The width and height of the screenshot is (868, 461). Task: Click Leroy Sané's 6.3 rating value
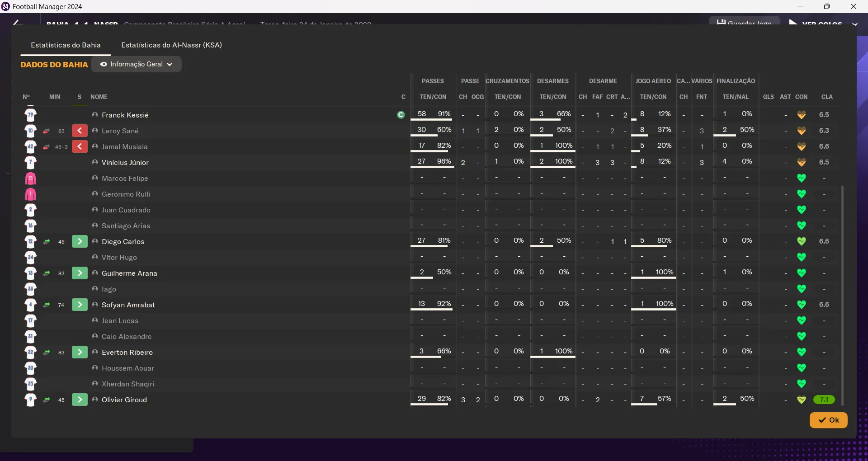coord(824,131)
